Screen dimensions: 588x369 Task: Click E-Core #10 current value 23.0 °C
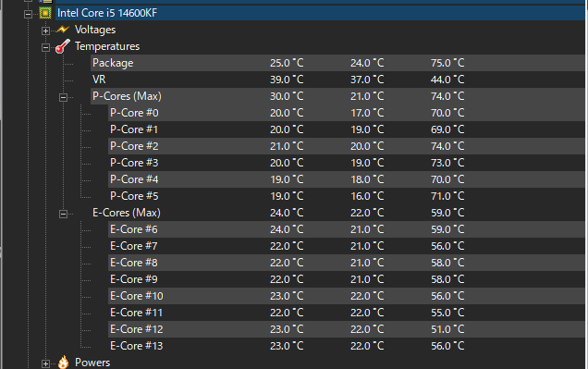(x=287, y=296)
